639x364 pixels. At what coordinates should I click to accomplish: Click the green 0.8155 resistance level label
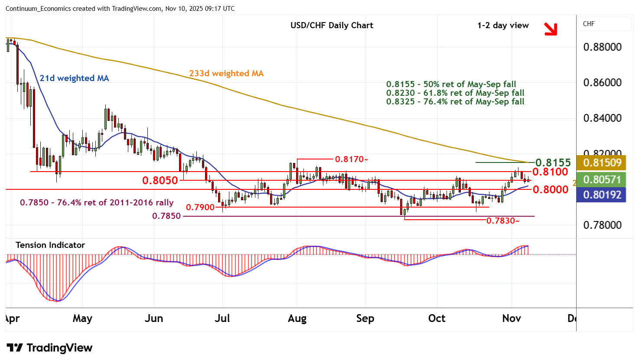click(x=553, y=162)
